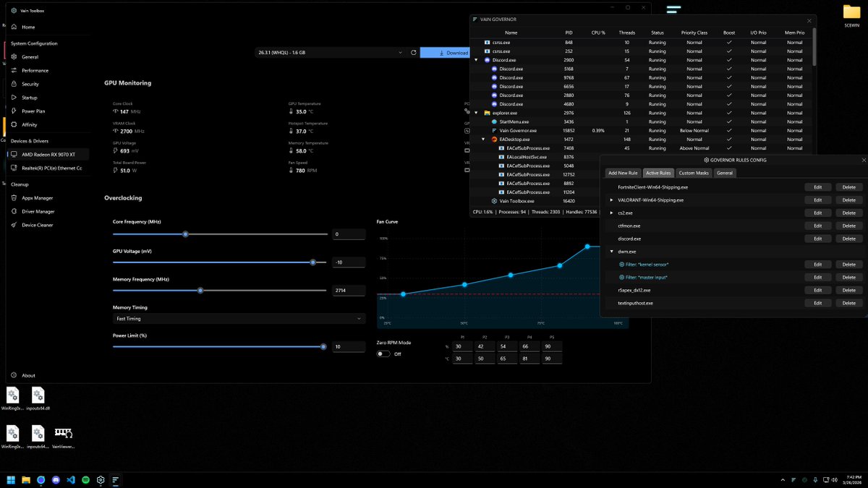Open File Explorer from the taskbar

coord(26,479)
